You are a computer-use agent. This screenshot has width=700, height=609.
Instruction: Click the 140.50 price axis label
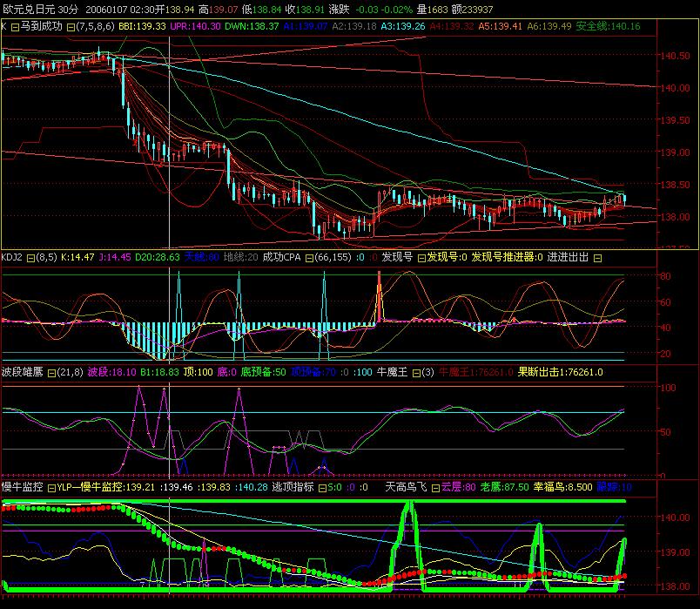675,56
